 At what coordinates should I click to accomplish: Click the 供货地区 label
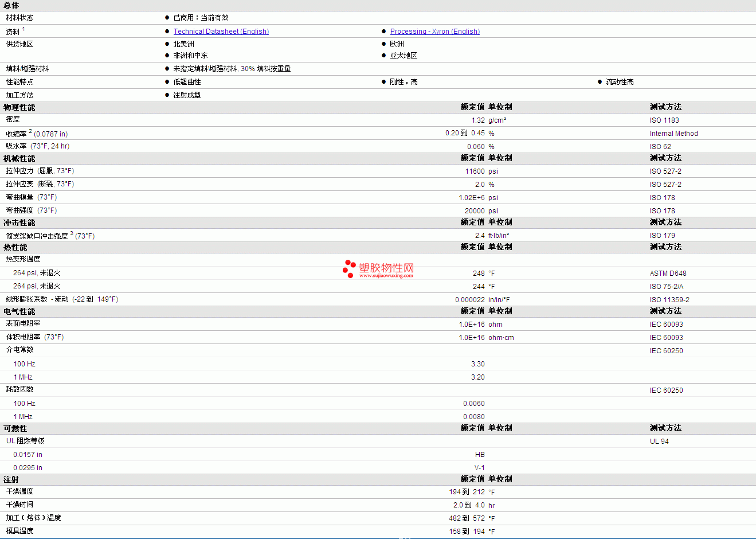click(20, 44)
